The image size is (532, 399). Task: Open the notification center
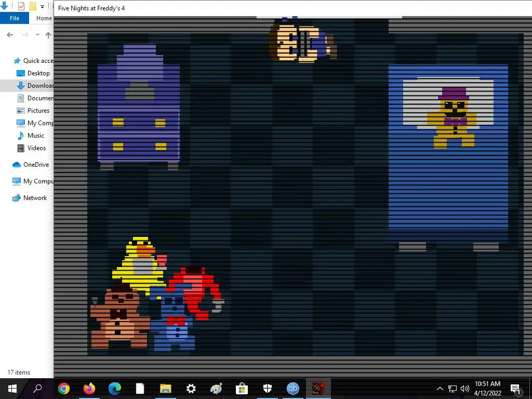click(x=516, y=389)
